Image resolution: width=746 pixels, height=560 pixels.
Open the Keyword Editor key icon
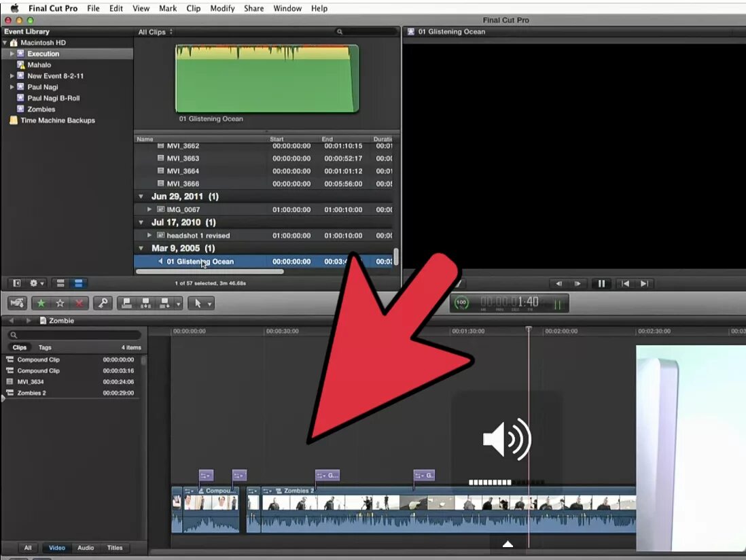click(103, 303)
